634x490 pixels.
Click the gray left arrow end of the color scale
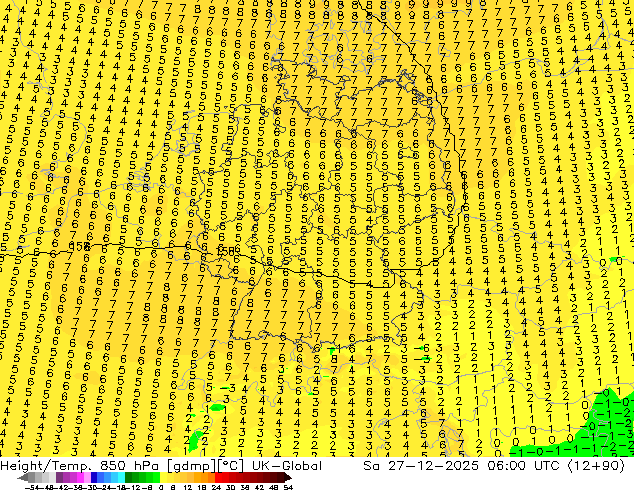coord(22,477)
